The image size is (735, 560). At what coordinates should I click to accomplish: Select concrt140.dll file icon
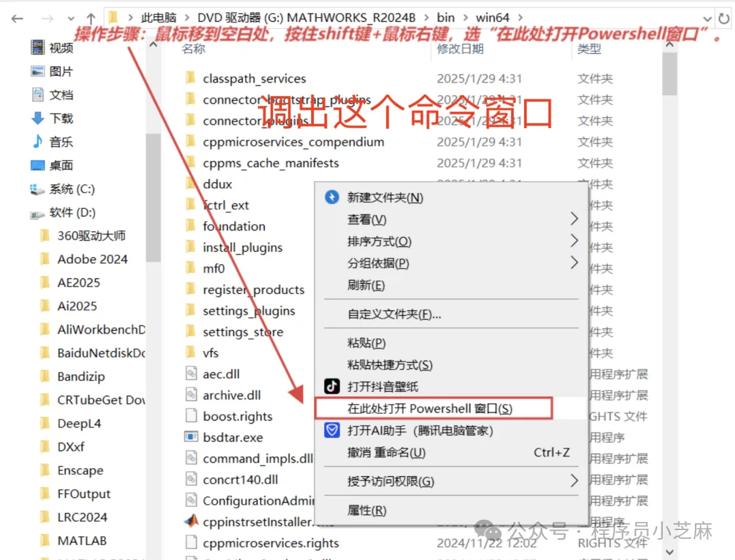191,479
